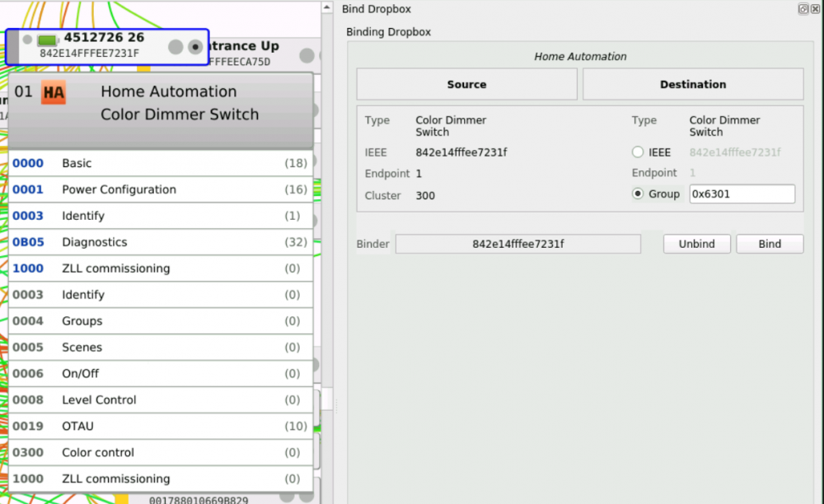Select the 0001 Power Configuration cluster
Screen dimensions: 824x504
tap(161, 189)
